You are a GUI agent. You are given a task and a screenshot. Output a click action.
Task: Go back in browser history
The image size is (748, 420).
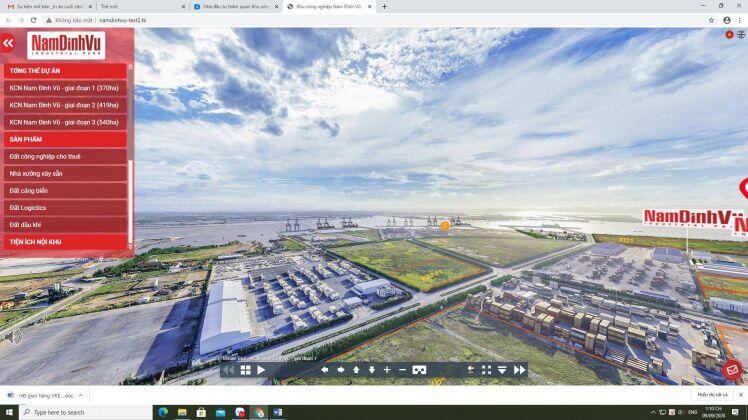(9, 20)
